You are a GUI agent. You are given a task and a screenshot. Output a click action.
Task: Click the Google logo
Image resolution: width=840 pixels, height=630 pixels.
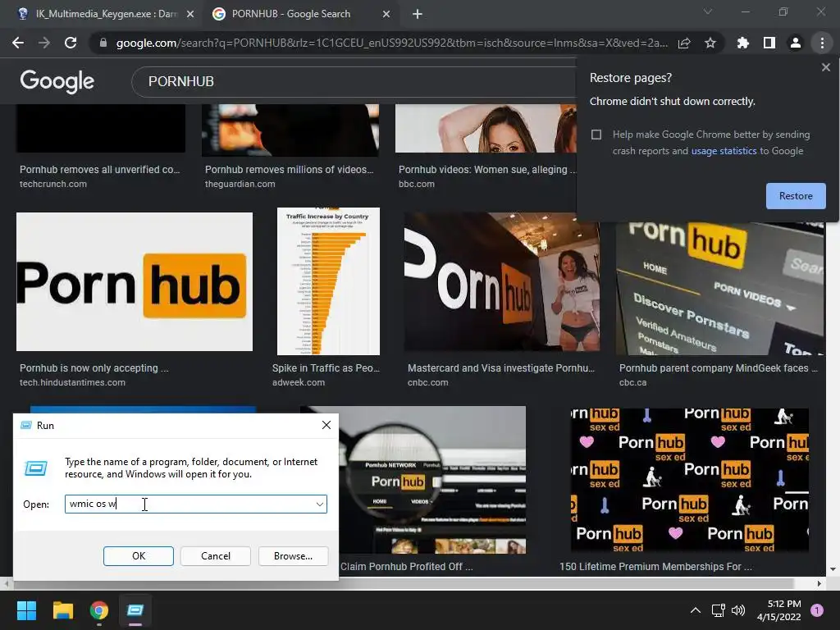pos(57,81)
